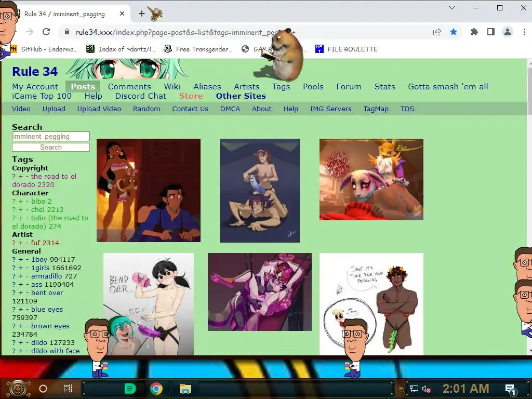Click the browser forward arrow
Screen dimensions: 532x399
(x=30, y=32)
